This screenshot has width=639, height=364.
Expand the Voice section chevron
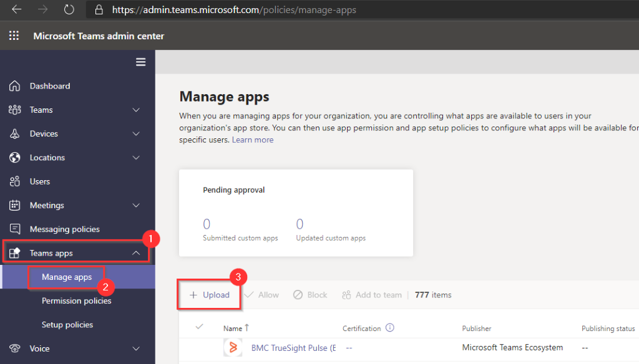click(136, 348)
